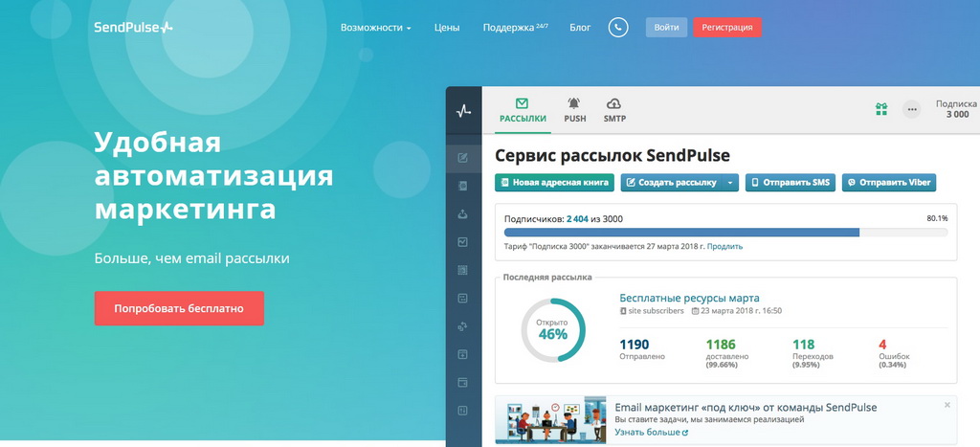This screenshot has width=980, height=447.
Task: Click Отправить Viber button
Action: (889, 183)
